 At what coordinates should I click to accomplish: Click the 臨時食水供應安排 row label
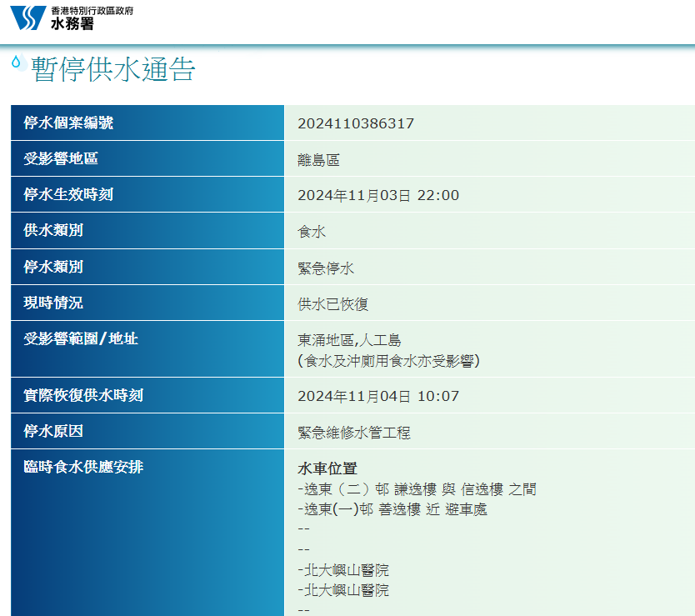click(x=83, y=467)
